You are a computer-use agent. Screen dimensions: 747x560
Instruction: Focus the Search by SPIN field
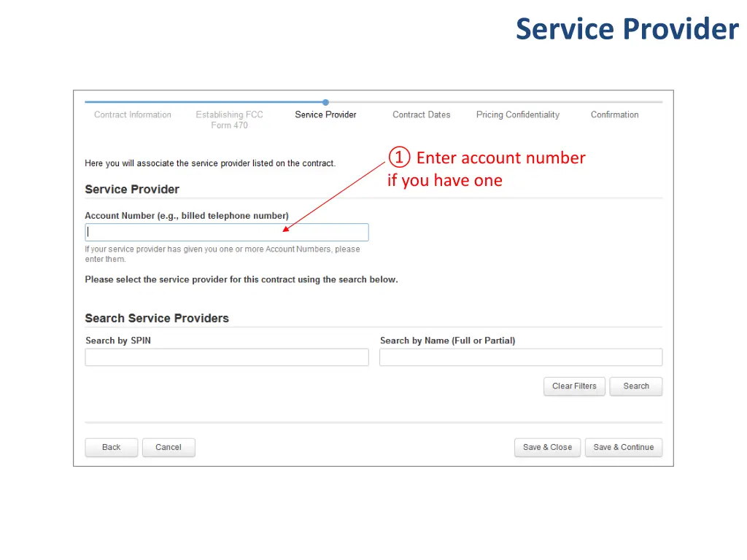[x=227, y=357]
